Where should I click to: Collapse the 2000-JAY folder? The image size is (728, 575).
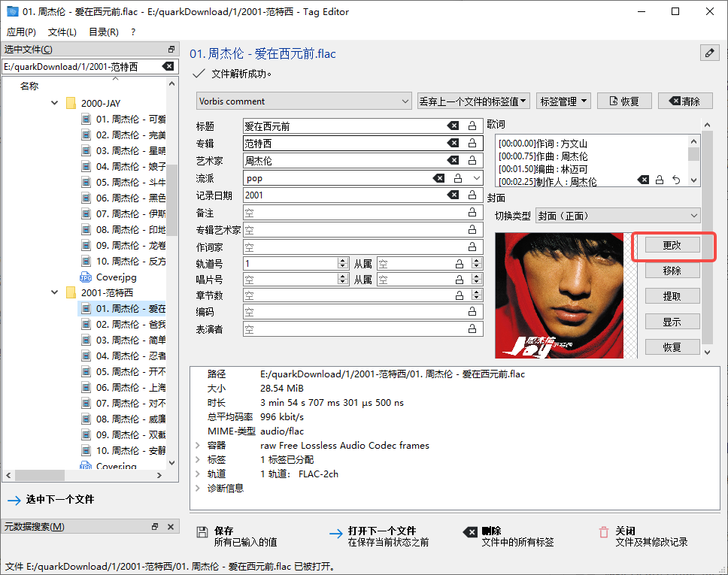[x=55, y=103]
